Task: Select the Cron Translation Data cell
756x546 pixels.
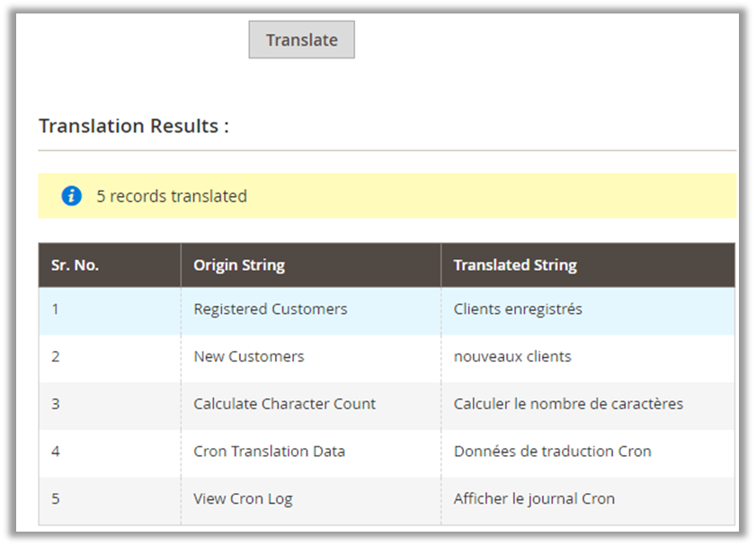Action: (x=270, y=452)
